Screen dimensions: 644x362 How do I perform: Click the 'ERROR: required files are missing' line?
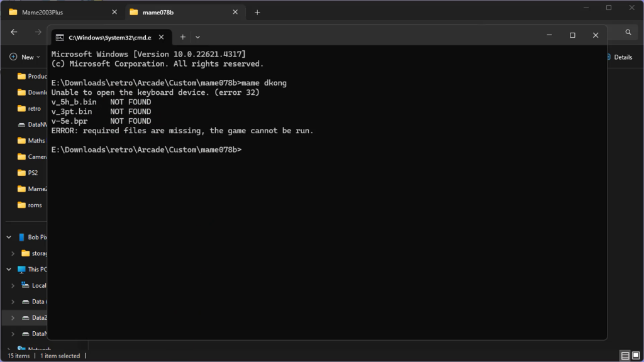182,131
